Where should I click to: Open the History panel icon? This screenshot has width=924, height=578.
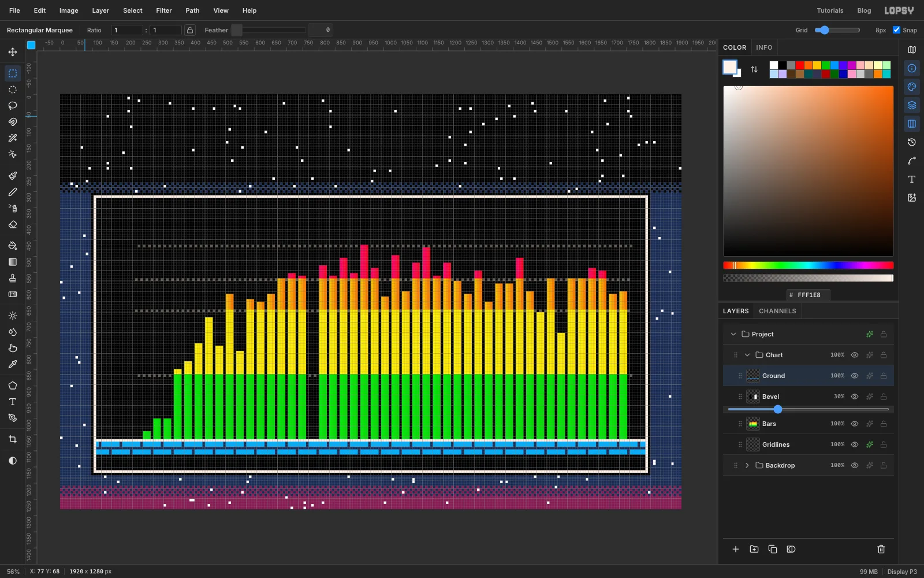coord(912,142)
